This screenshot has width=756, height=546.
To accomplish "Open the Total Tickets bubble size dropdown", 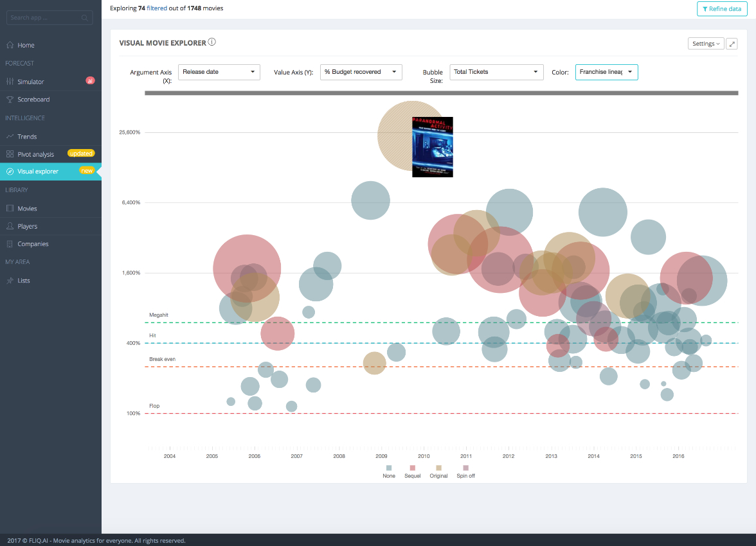I will [x=496, y=72].
